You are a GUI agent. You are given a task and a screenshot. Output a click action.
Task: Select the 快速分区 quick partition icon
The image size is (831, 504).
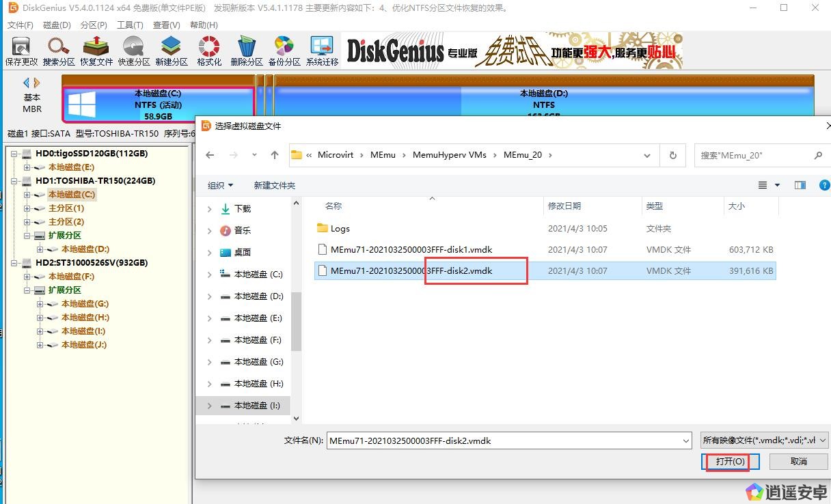tap(133, 51)
